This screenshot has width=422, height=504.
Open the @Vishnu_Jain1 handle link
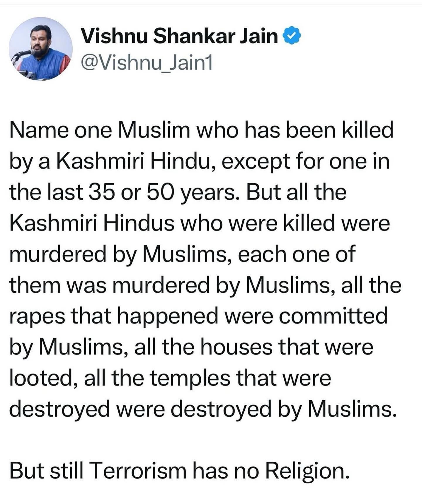click(x=146, y=62)
